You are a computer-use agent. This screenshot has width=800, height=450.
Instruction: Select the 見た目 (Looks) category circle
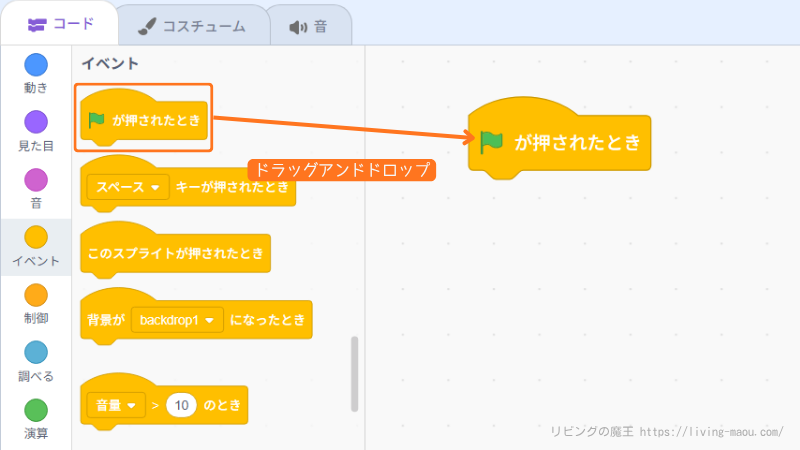[36, 122]
